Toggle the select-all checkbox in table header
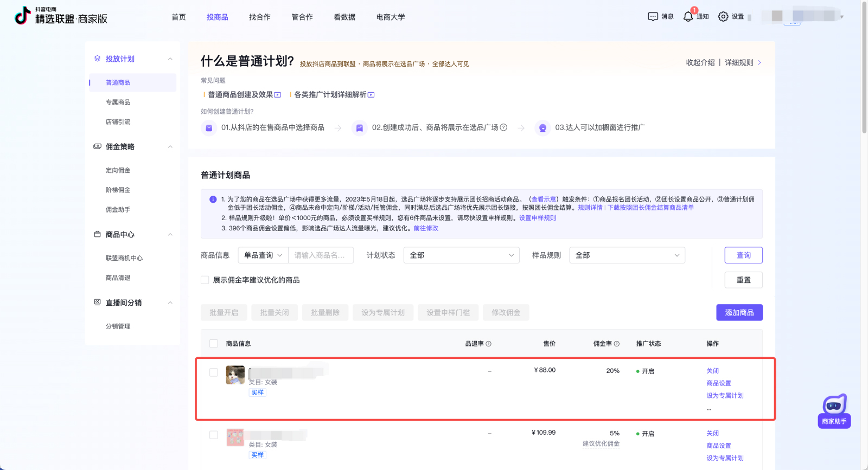 click(214, 344)
